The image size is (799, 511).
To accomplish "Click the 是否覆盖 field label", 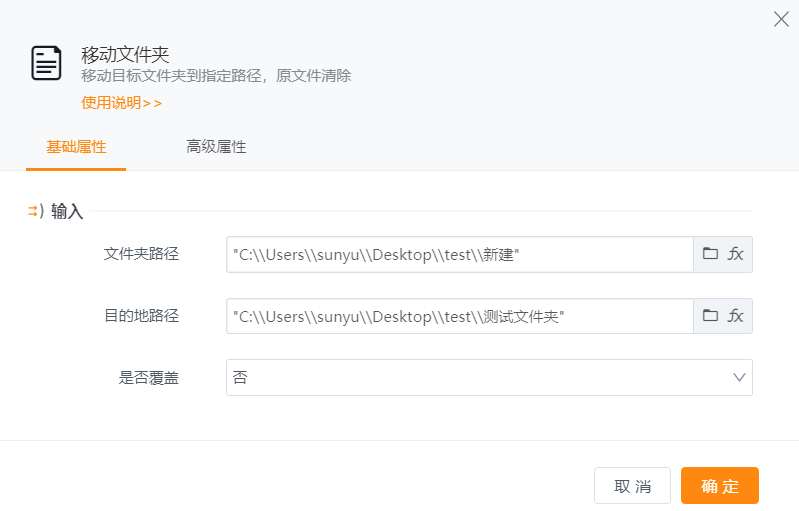I will [148, 378].
